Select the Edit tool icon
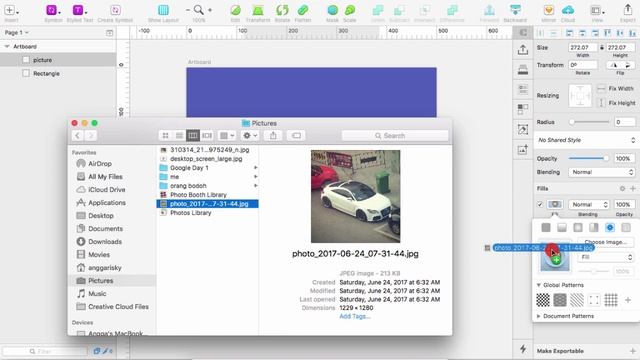This screenshot has width=640, height=360. tap(235, 10)
